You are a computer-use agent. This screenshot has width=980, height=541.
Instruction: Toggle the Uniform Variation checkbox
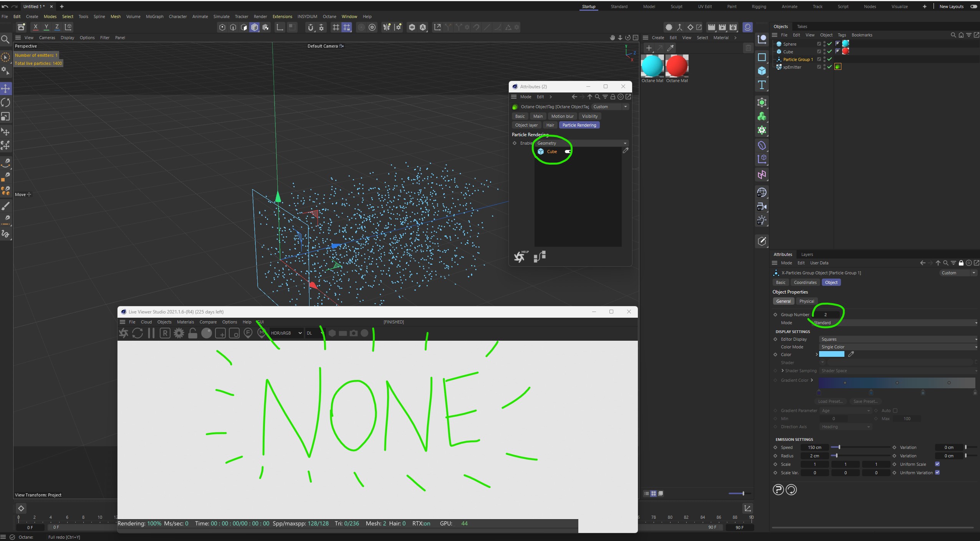click(x=937, y=472)
